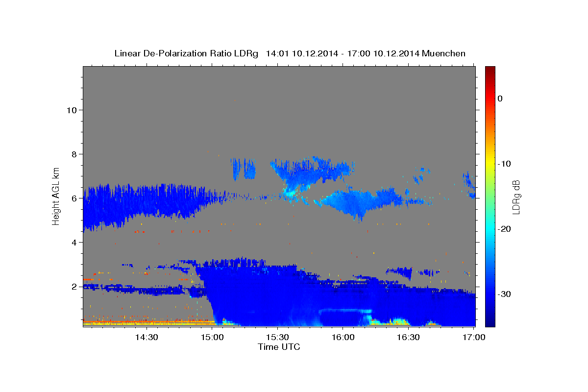The image size is (588, 392).
Task: Click the height axis label '10'
Action: pyautogui.click(x=72, y=110)
